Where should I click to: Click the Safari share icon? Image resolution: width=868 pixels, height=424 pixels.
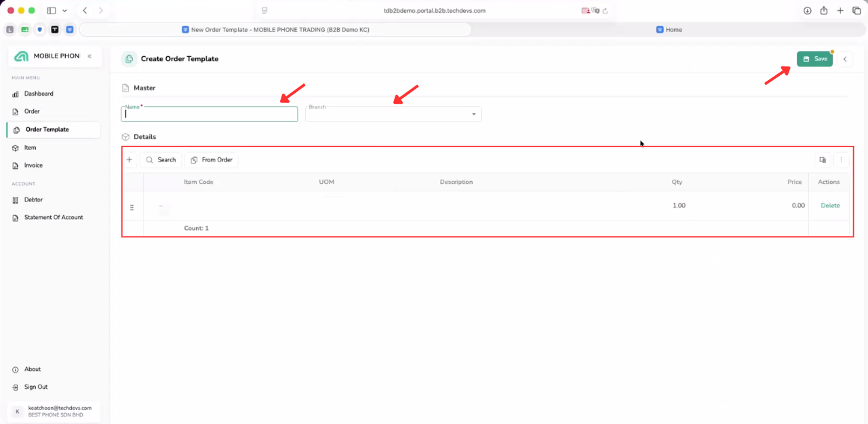click(x=824, y=11)
